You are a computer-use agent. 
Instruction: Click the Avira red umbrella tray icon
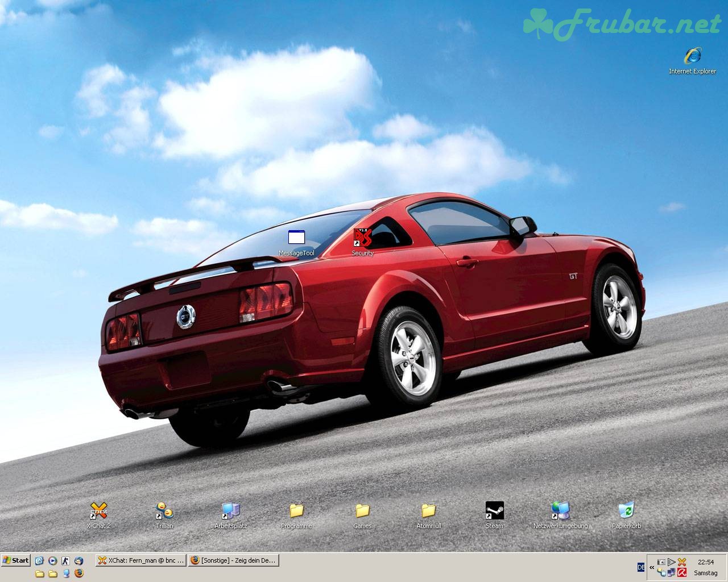click(x=682, y=572)
